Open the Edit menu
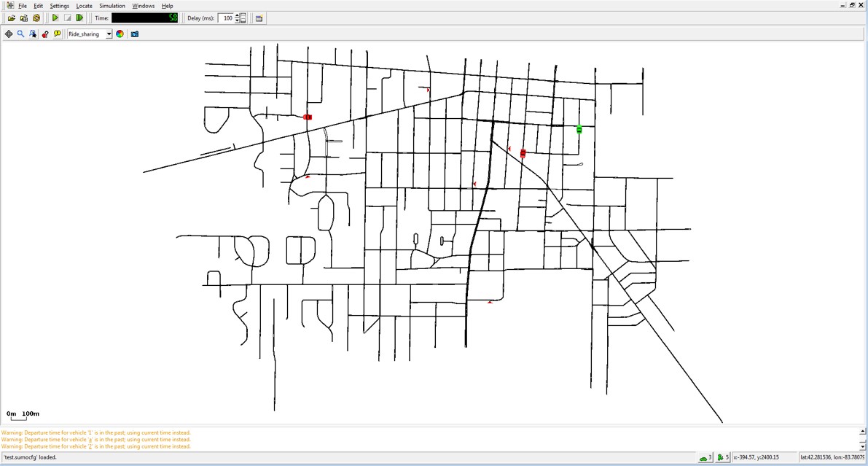The width and height of the screenshot is (868, 466). [38, 6]
